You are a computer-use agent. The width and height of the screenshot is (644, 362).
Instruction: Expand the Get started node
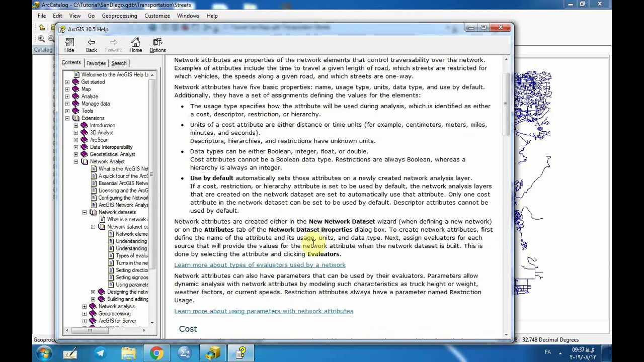click(x=67, y=82)
